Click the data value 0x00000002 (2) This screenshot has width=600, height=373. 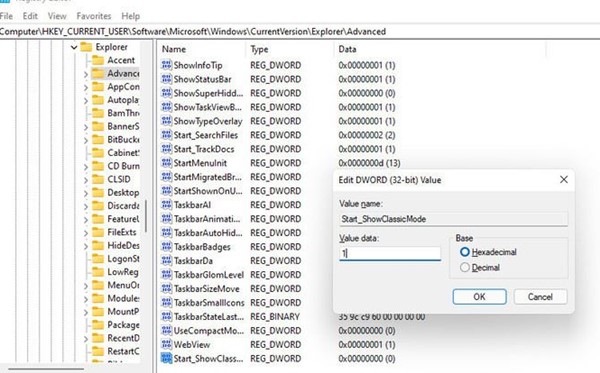coord(367,135)
